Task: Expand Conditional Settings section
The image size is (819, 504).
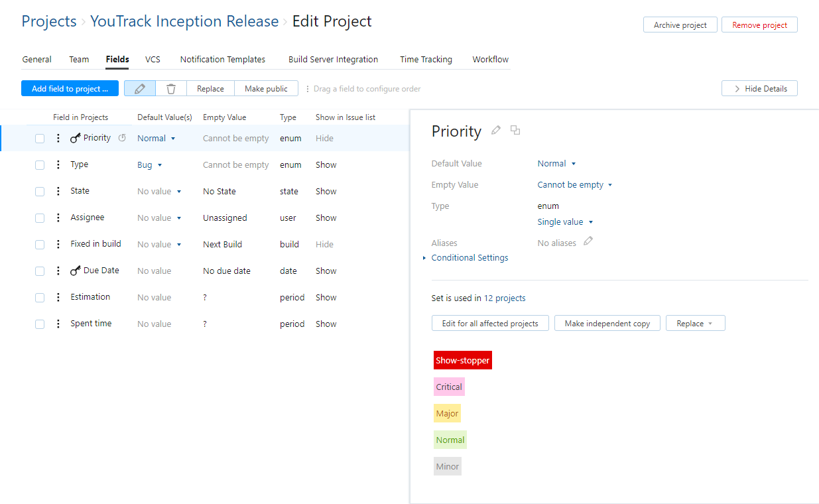Action: (469, 258)
